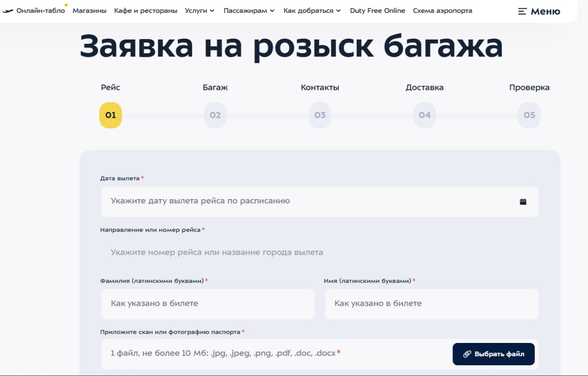588x376 pixels.
Task: Select step 03 Контакты
Action: [x=320, y=115]
